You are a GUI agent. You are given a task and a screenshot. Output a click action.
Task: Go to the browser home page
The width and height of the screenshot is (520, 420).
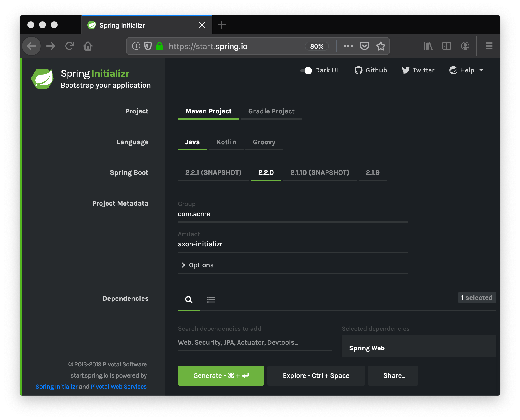click(88, 46)
